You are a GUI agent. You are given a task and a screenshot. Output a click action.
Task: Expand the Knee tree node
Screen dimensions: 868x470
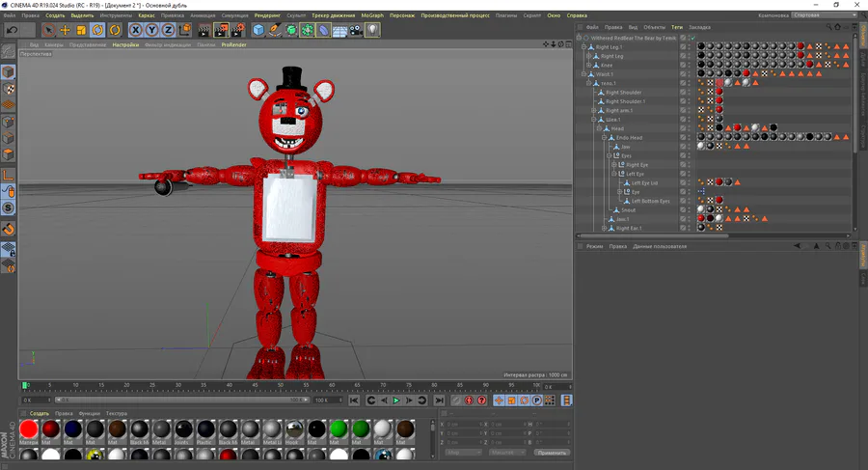click(x=588, y=66)
